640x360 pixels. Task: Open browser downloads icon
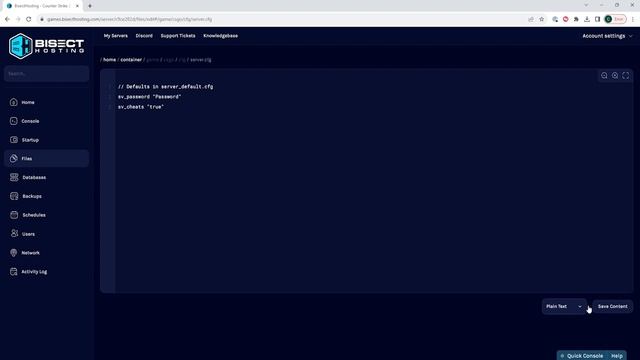point(587,19)
